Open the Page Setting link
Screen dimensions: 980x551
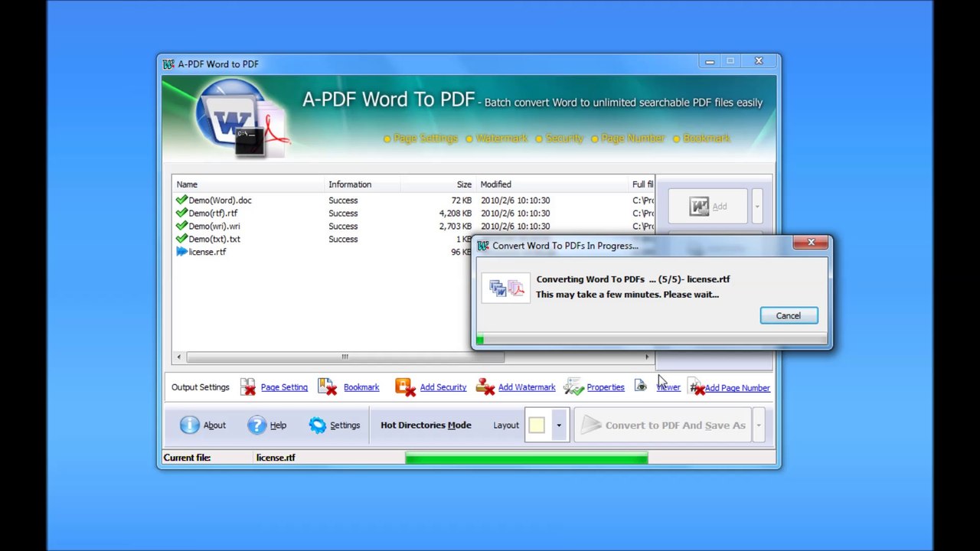[284, 387]
